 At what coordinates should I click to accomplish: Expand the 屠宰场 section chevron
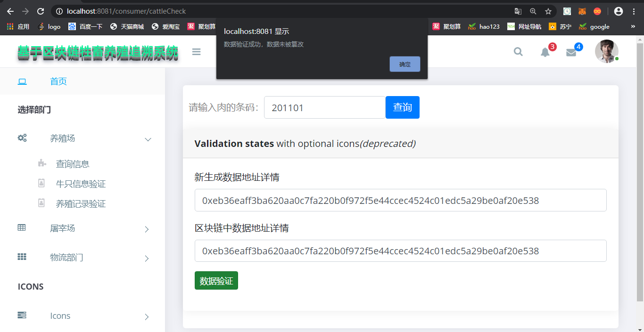tap(146, 229)
